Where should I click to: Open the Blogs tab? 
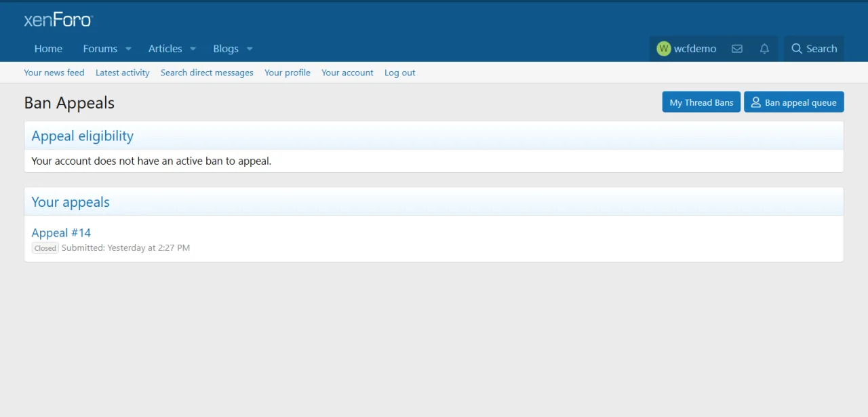(x=226, y=49)
